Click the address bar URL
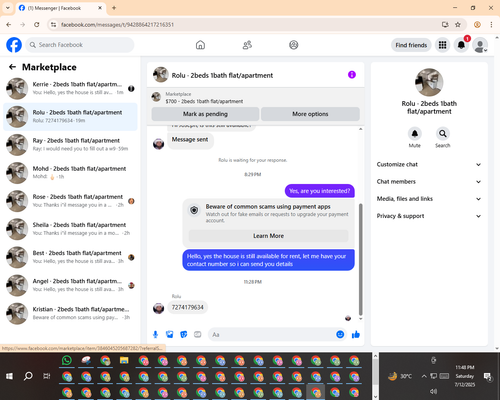The height and width of the screenshot is (400, 500). (x=117, y=25)
